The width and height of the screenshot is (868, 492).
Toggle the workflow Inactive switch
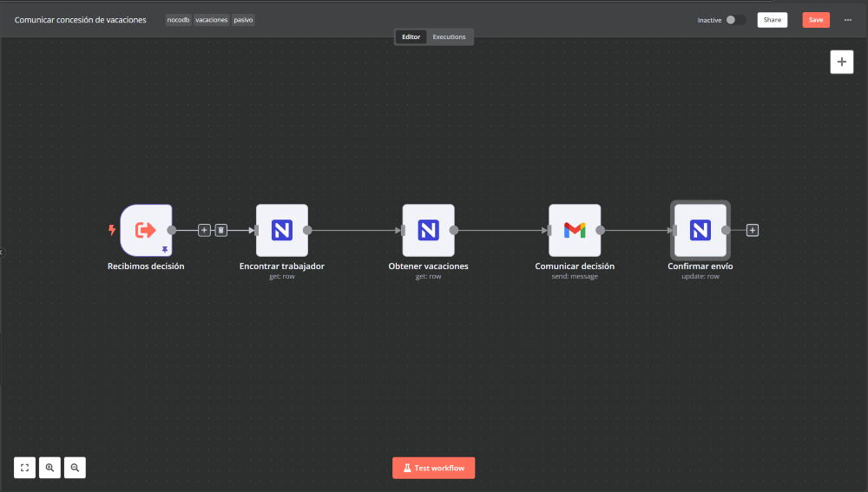click(736, 20)
